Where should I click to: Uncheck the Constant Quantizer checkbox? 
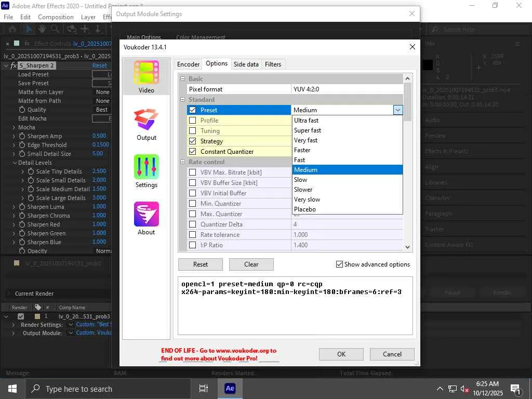coord(192,151)
